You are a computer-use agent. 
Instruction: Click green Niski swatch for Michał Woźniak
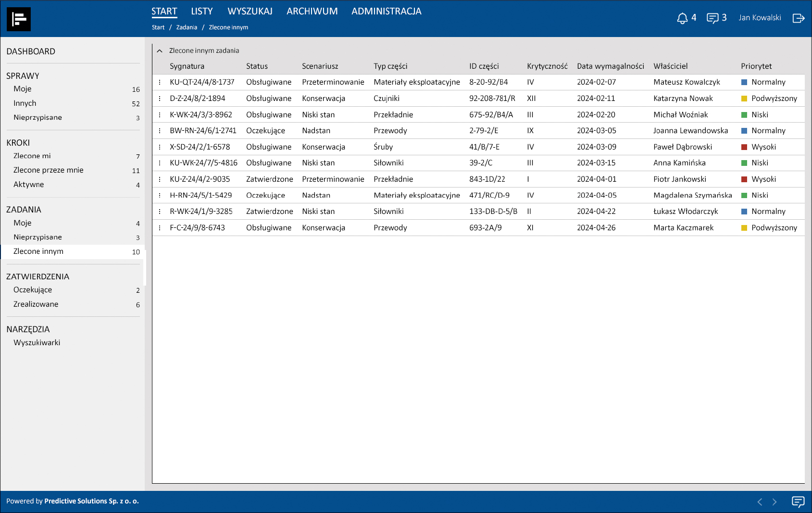tap(744, 115)
